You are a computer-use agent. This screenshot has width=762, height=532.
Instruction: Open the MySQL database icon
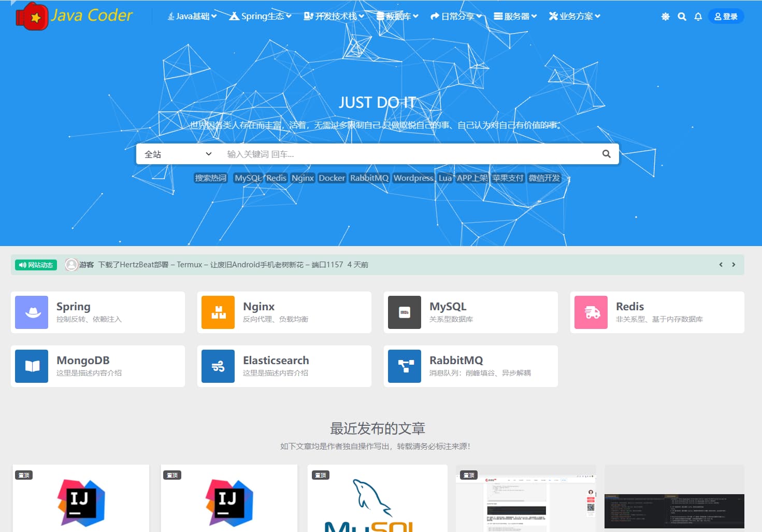click(405, 312)
